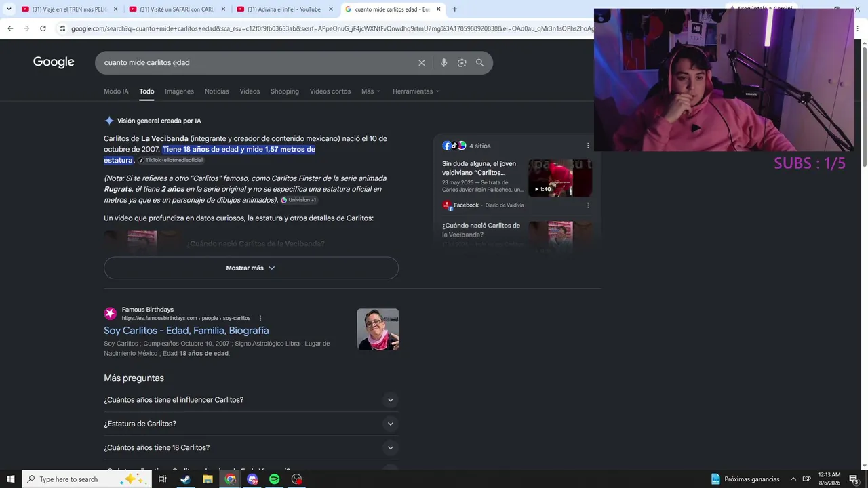The height and width of the screenshot is (488, 868).
Task: Open a new browser tab
Action: (x=454, y=9)
